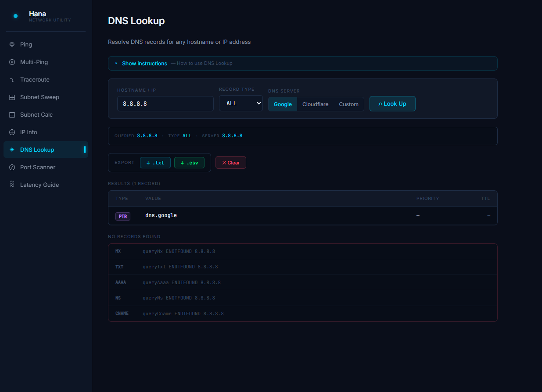Viewport: 542px width, 392px height.
Task: Click the Latency Guide wave icon
Action: pyautogui.click(x=12, y=184)
